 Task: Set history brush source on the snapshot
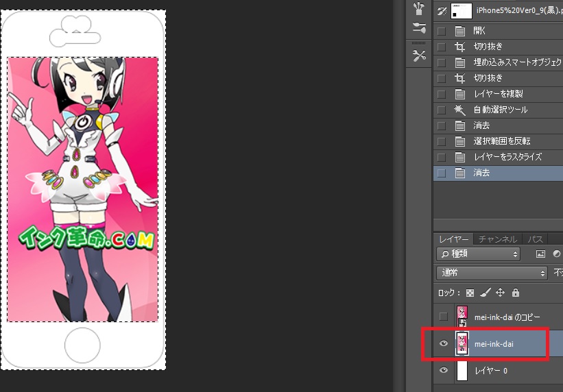[442, 11]
